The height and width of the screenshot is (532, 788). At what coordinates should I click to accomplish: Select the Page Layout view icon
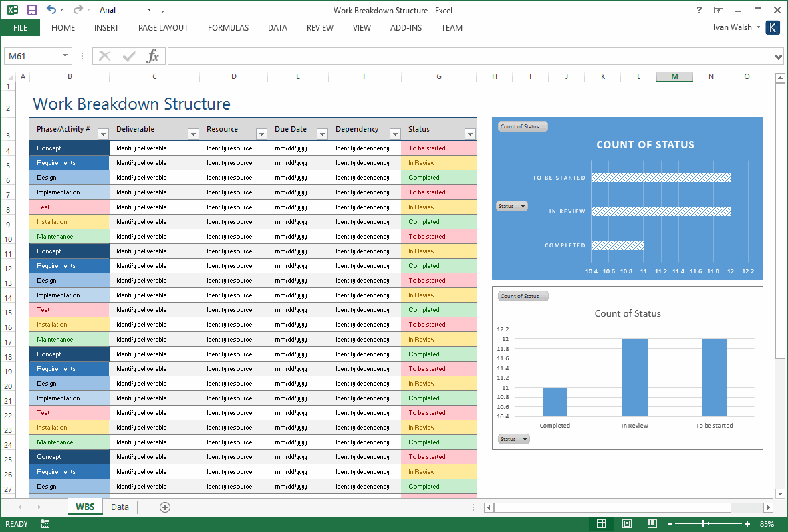click(x=627, y=524)
